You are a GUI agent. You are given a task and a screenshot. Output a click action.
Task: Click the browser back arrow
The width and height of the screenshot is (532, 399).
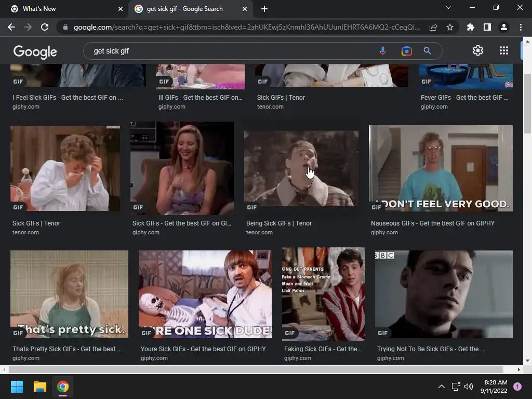click(11, 27)
